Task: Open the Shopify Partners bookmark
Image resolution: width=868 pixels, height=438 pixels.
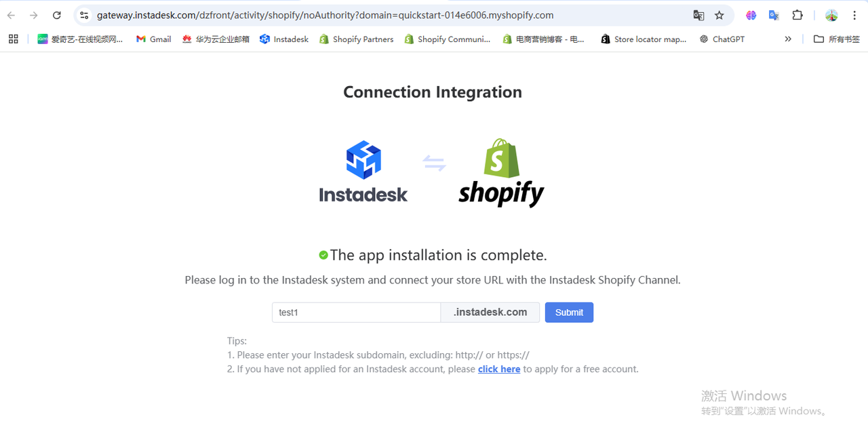Action: pyautogui.click(x=356, y=39)
